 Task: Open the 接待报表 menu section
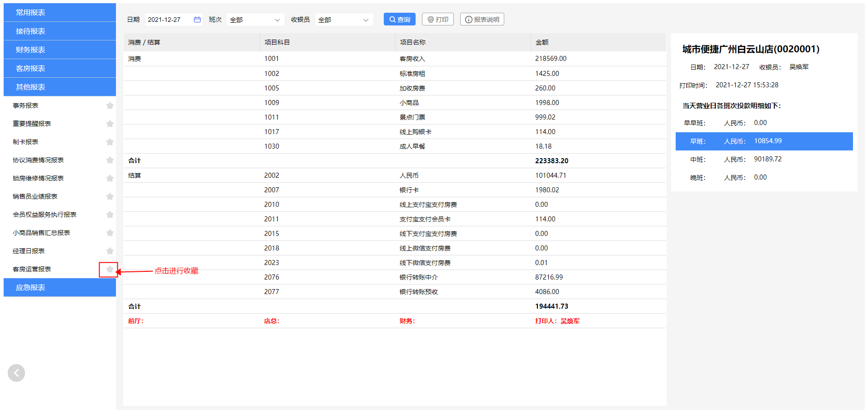click(x=60, y=31)
